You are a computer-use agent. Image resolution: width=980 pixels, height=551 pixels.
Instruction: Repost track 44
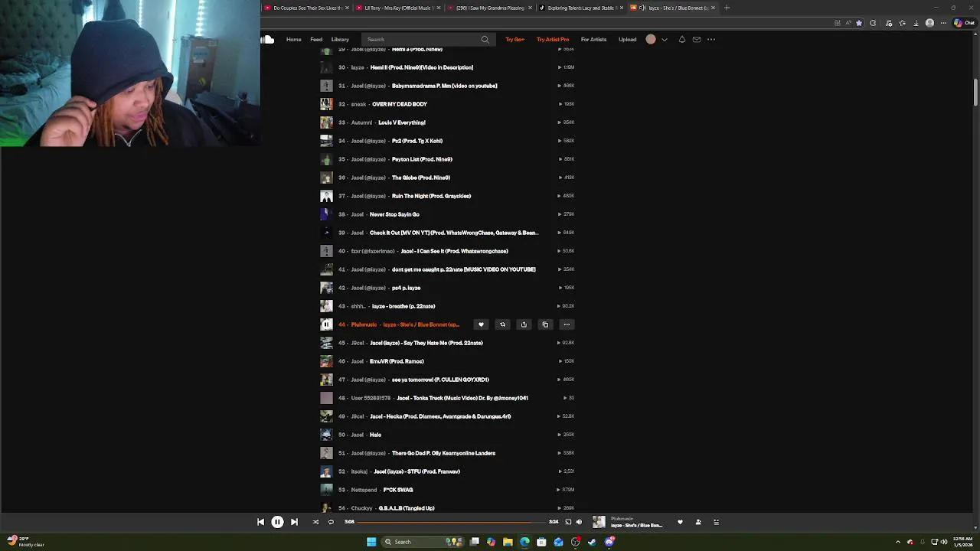click(x=502, y=324)
